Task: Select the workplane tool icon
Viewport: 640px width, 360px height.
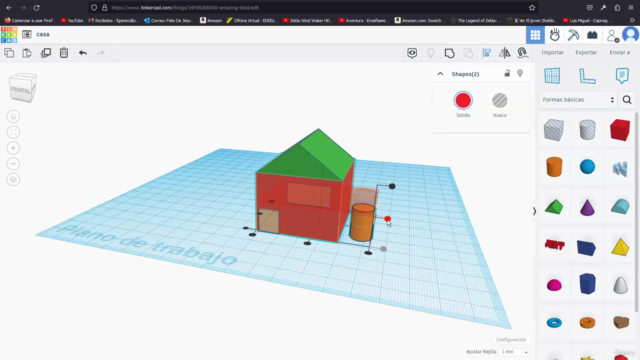Action: (x=552, y=76)
